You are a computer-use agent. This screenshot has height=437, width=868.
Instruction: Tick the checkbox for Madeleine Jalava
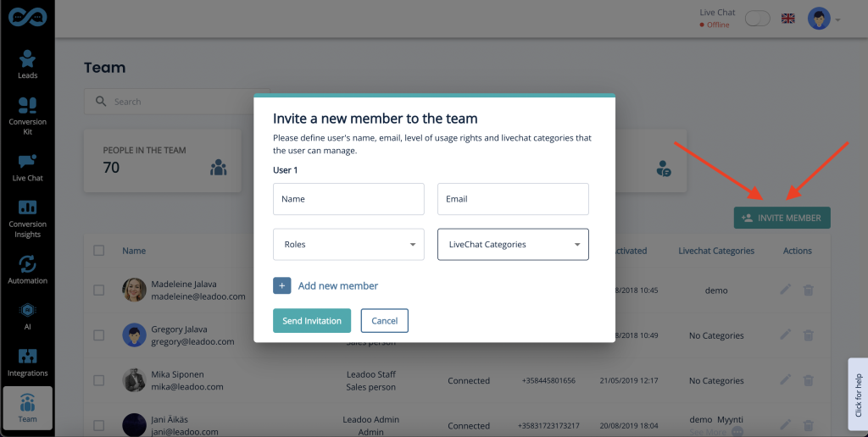click(x=98, y=290)
